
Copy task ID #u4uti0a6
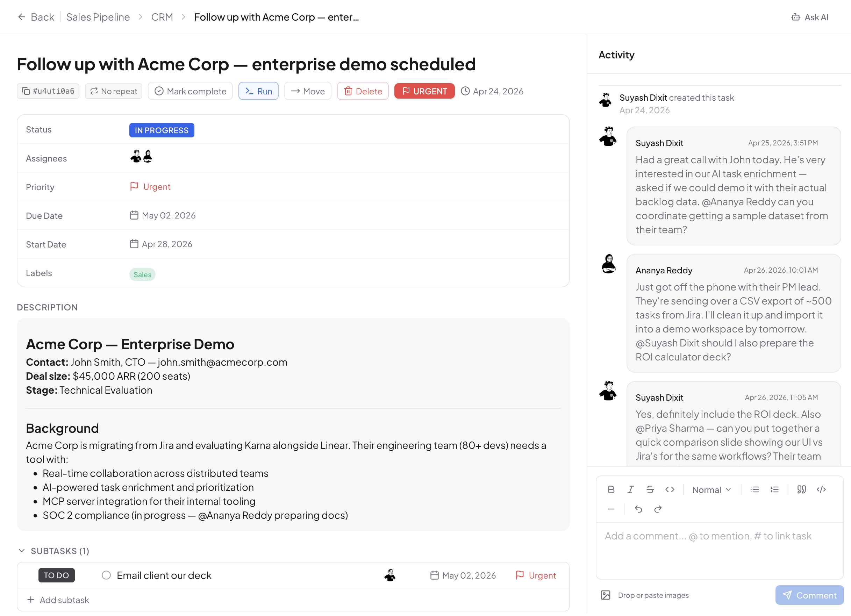[x=48, y=91]
